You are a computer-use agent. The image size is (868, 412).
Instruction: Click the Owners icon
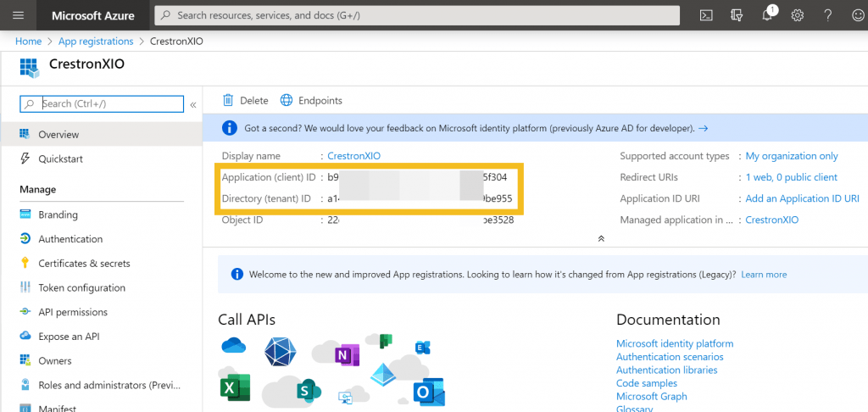coord(25,360)
